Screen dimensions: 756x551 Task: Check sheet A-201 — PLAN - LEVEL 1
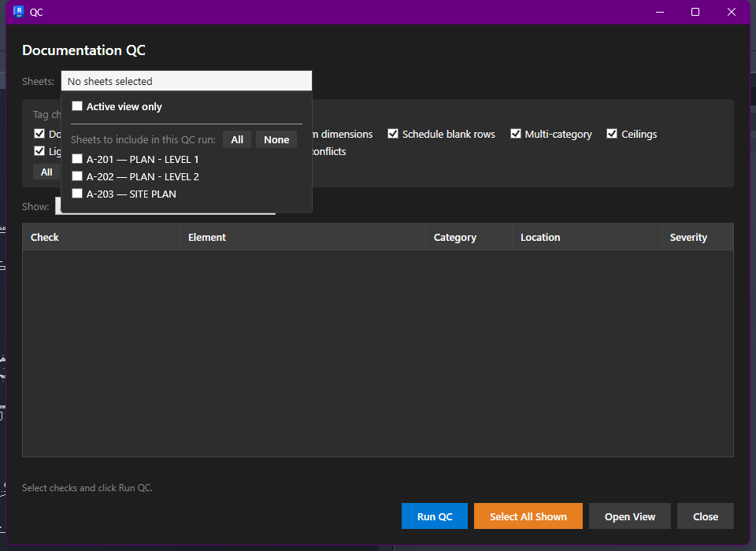coord(77,159)
